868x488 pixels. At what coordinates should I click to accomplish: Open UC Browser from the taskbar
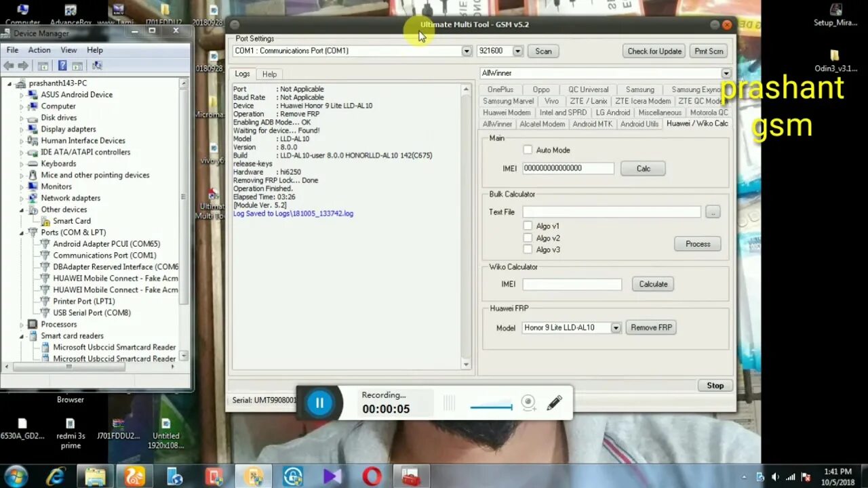[x=135, y=476]
